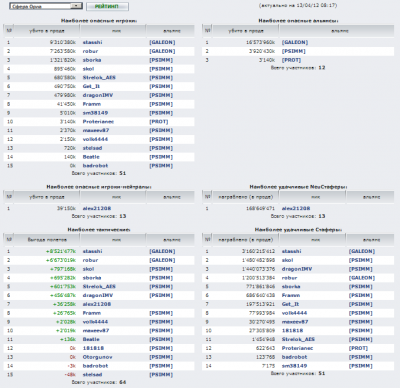Open stelsad in most dangerous players table

coord(92,148)
